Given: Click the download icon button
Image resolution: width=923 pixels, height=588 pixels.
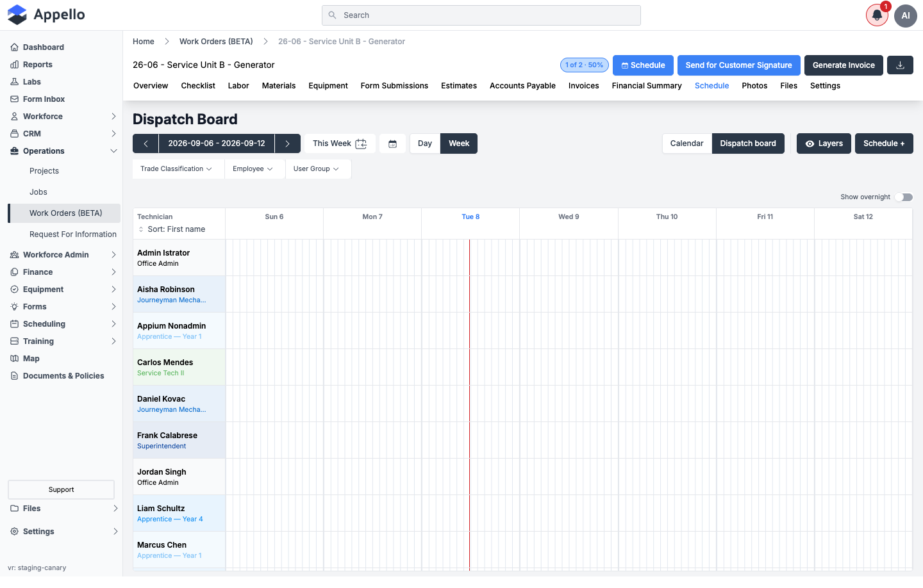Looking at the screenshot, I should click(900, 65).
